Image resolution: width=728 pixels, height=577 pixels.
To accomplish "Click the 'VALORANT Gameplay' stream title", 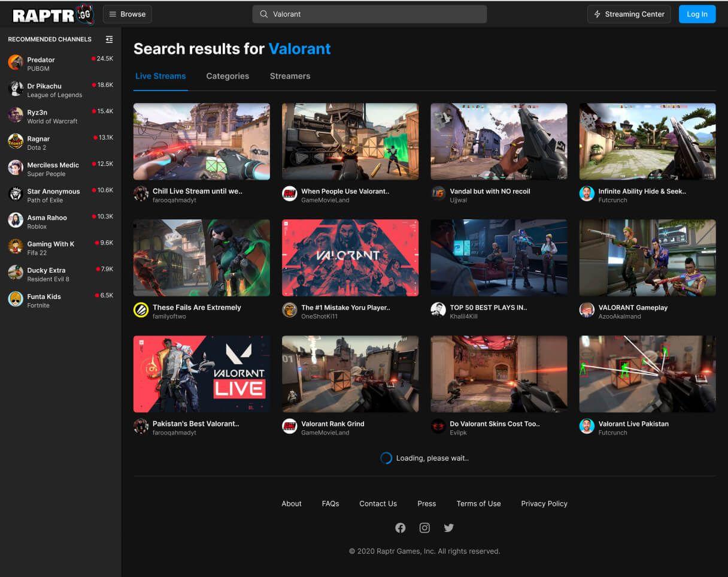I will (x=633, y=307).
